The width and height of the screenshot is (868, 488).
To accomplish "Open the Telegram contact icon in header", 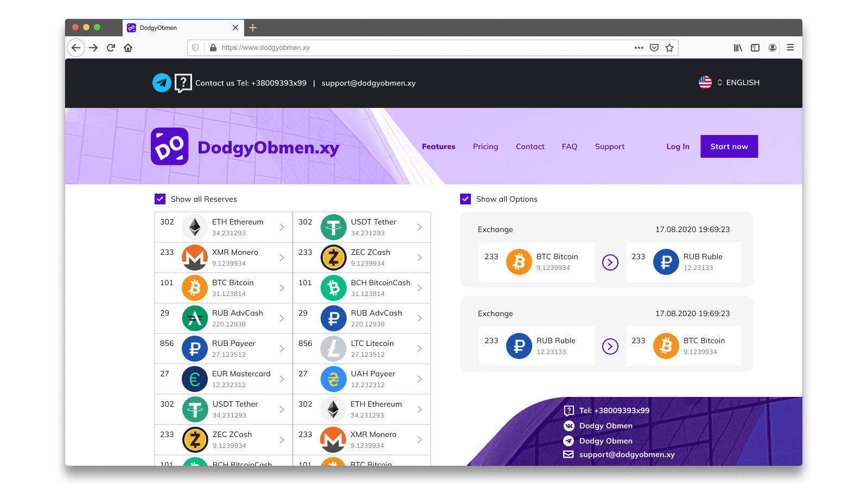I will coord(162,83).
